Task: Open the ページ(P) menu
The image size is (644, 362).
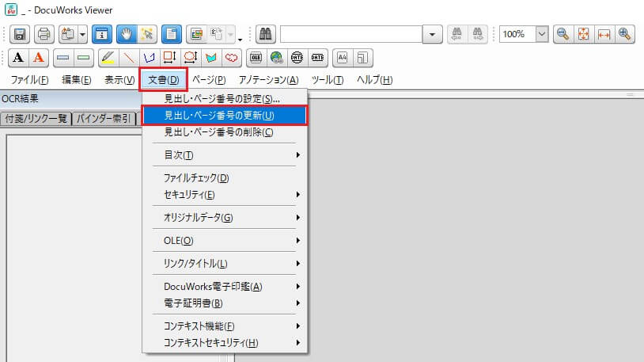Action: click(209, 79)
